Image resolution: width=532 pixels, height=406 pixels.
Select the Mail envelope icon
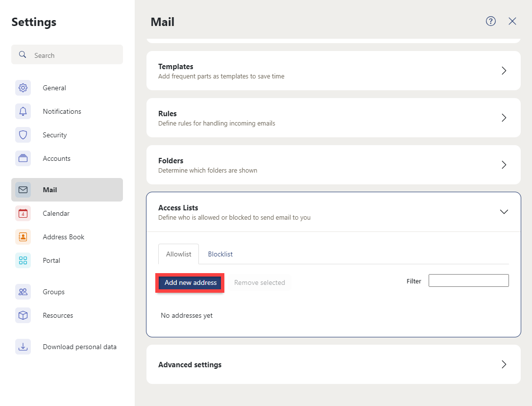coord(23,190)
